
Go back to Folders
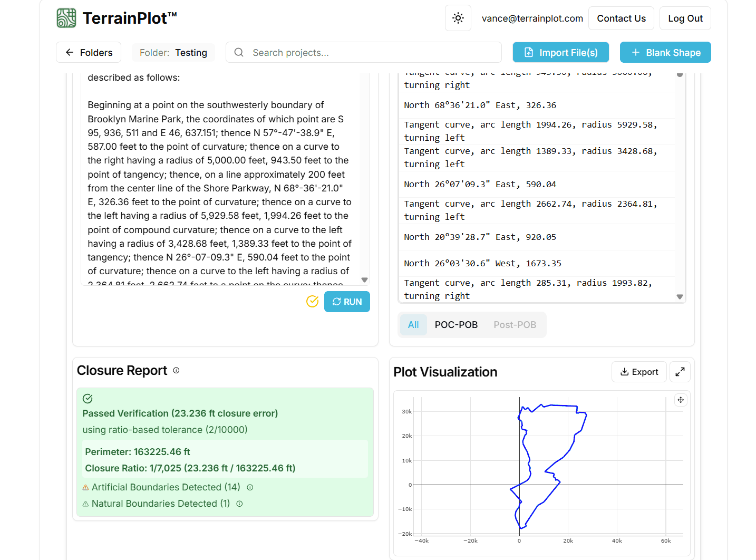pos(89,52)
